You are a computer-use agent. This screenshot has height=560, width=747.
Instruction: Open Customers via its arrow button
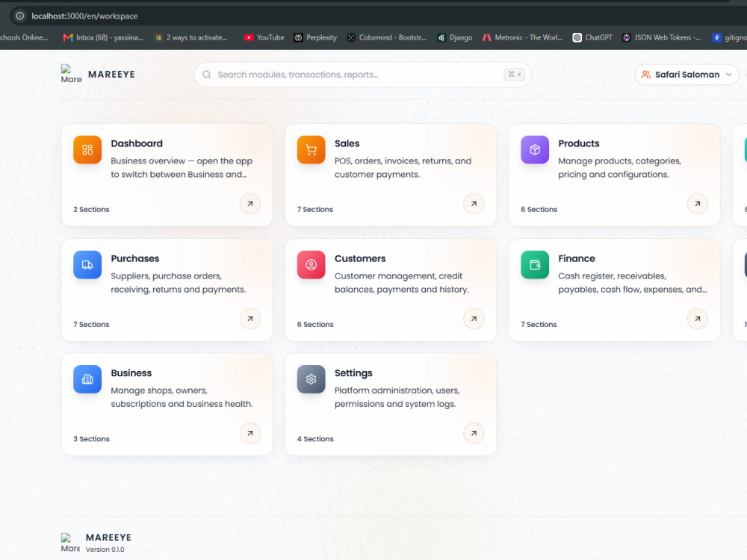tap(474, 319)
